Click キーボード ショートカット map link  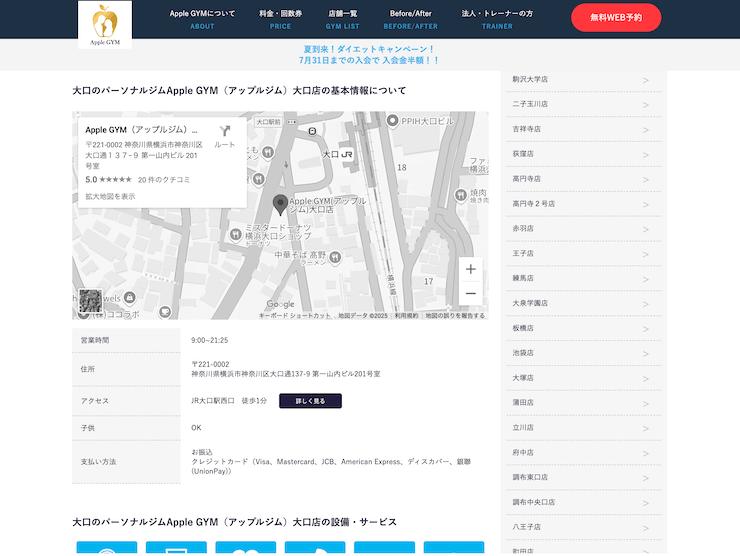pos(294,315)
